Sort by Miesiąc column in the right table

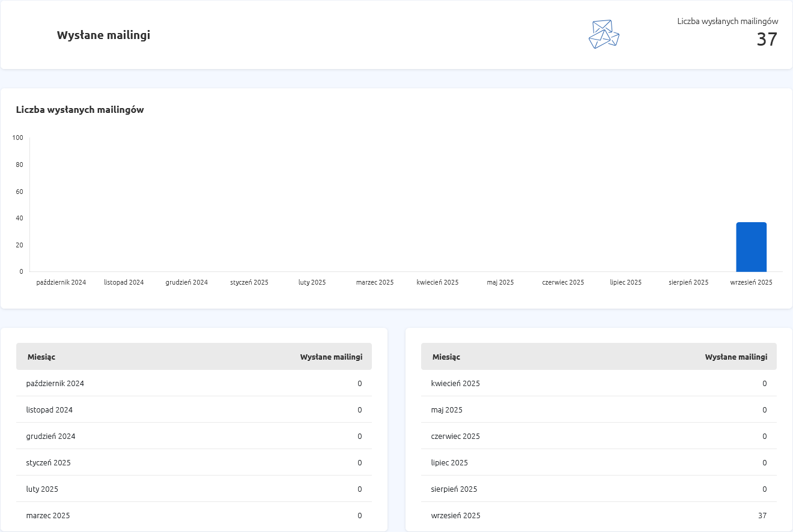(446, 357)
